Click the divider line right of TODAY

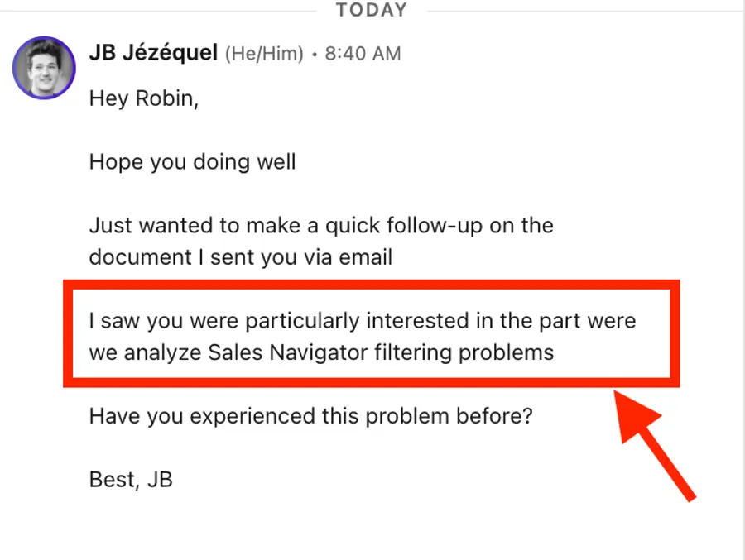pyautogui.click(x=579, y=10)
